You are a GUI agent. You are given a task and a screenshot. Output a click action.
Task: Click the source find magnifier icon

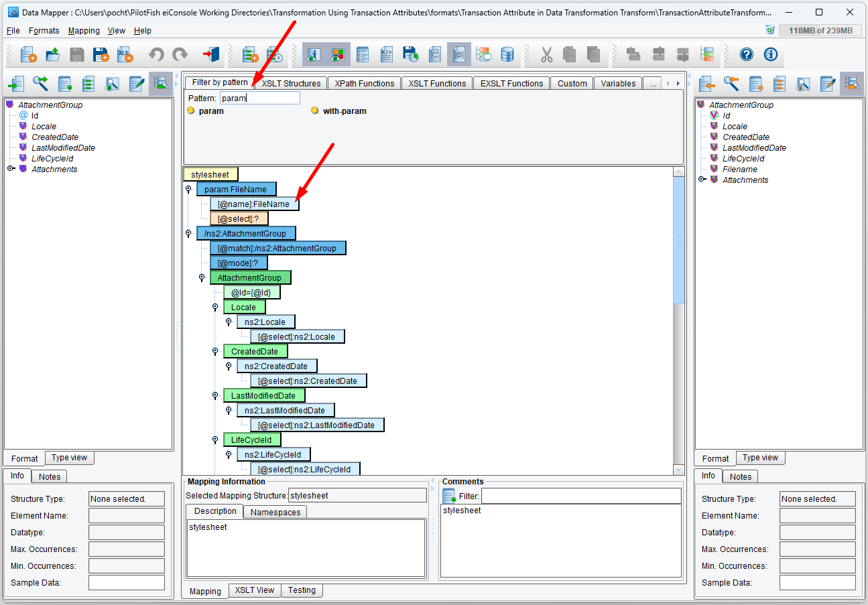point(40,84)
